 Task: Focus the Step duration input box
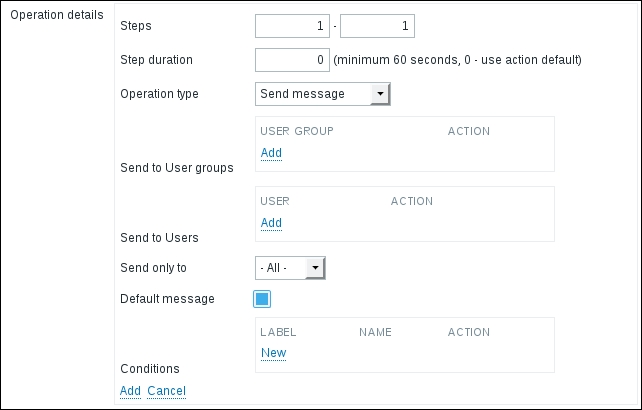click(292, 60)
